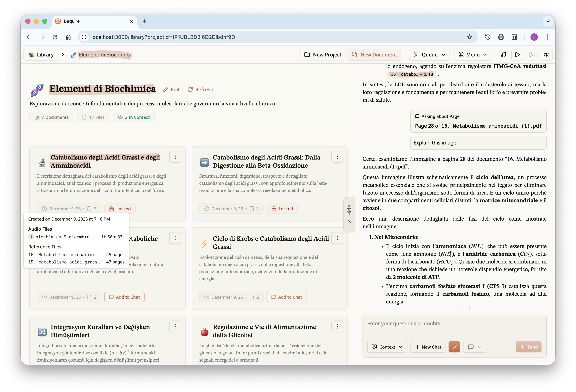
Task: Expand the Queue dropdown
Action: tap(429, 55)
